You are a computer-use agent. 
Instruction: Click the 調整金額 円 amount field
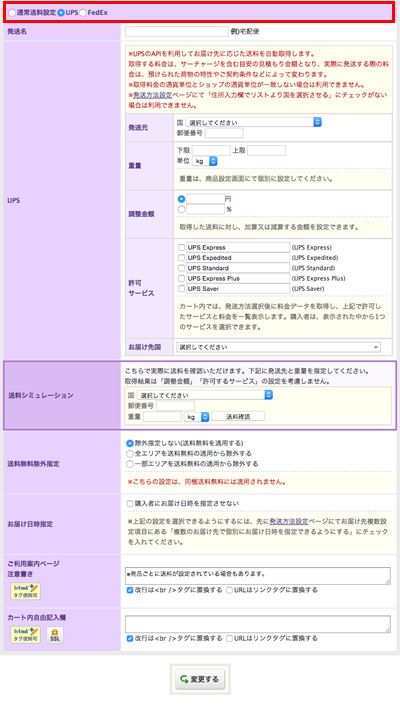pyautogui.click(x=205, y=199)
